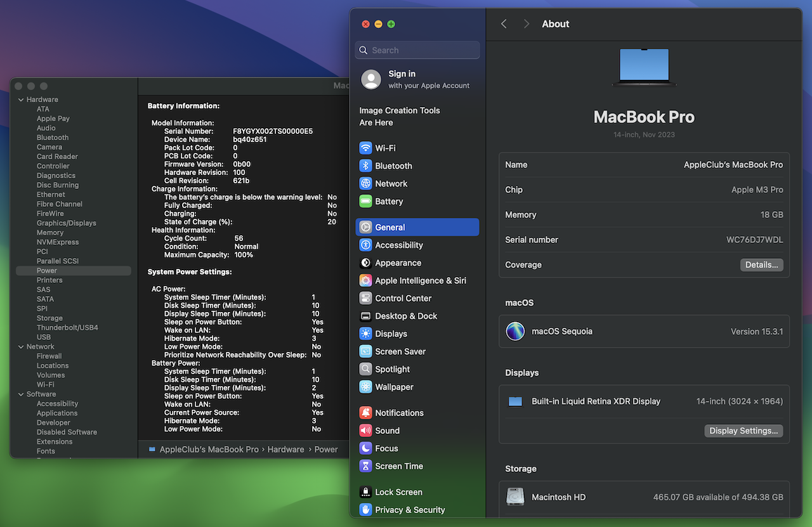
Task: Click the Name row AppleClub's MacBook Pro
Action: coord(644,164)
